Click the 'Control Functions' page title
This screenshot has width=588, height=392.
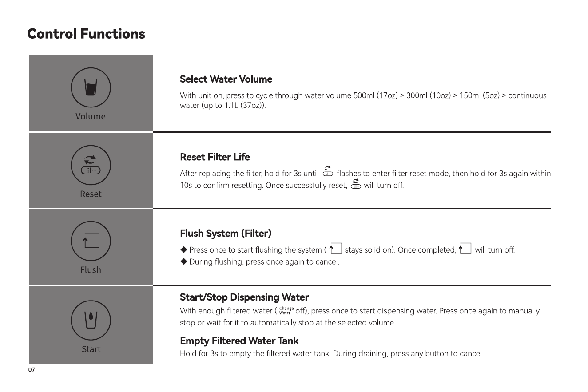click(x=86, y=34)
